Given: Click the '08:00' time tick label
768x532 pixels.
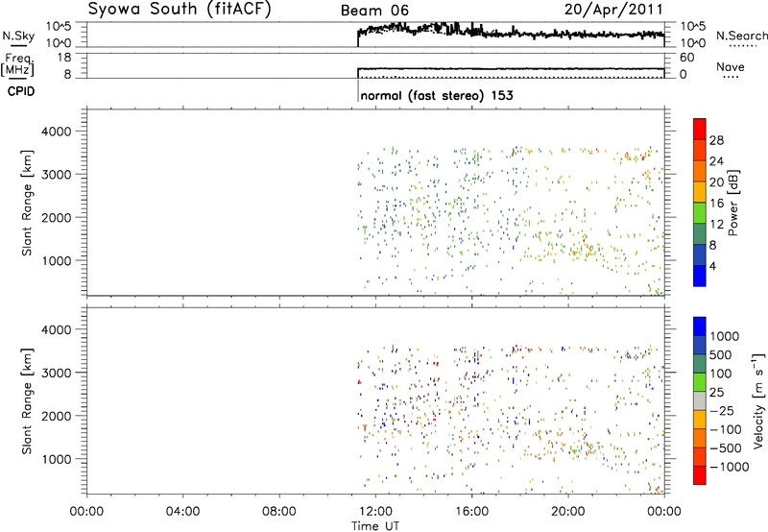Looking at the screenshot, I should (x=279, y=512).
